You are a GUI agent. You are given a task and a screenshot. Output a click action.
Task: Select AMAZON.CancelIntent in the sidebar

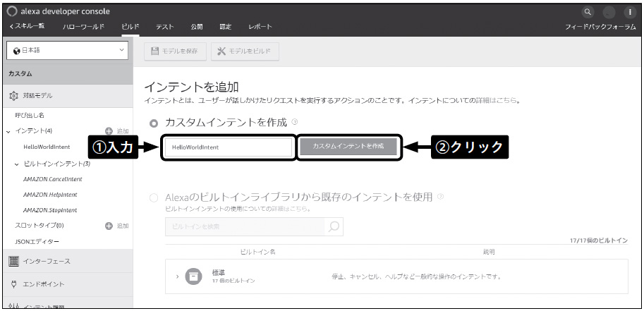click(53, 179)
